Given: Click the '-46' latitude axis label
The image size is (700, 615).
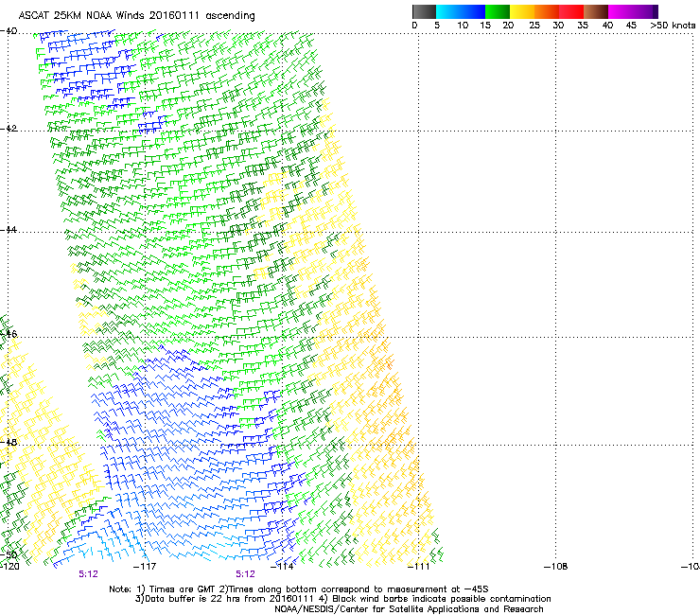Looking at the screenshot, I should pos(9,334).
